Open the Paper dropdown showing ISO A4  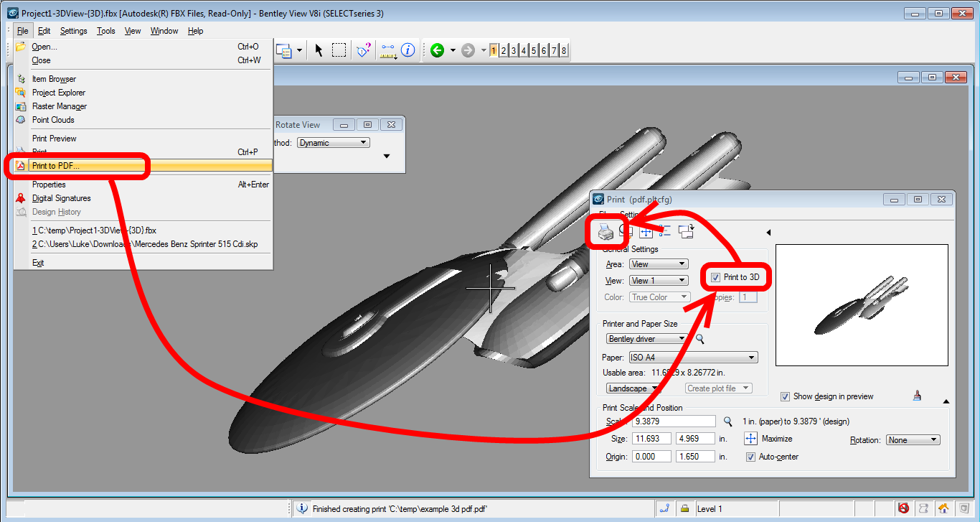[693, 358]
